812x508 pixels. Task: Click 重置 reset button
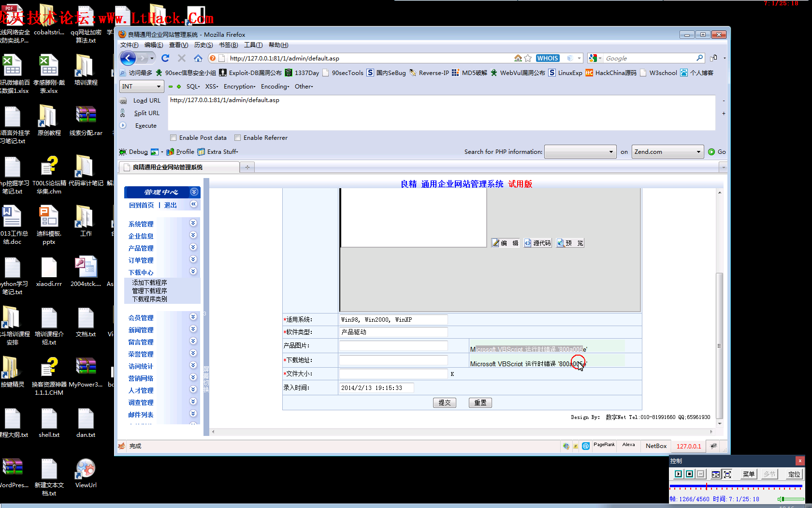[x=480, y=403]
